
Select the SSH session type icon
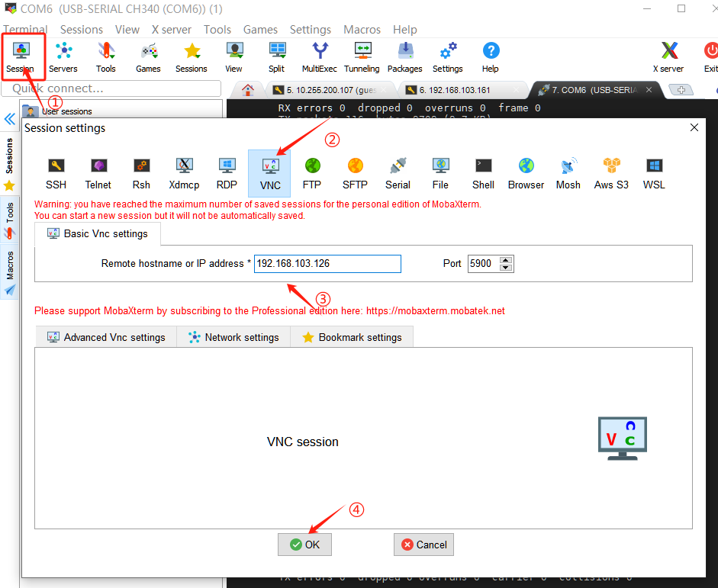(56, 172)
